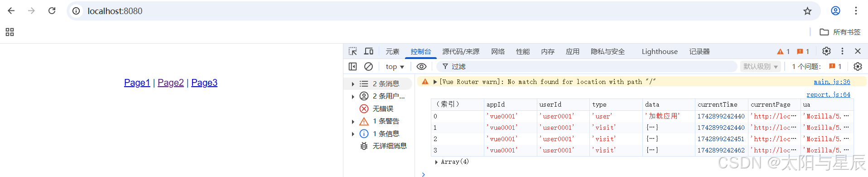
Task: Open the apps grid in bookmarks bar
Action: pyautogui.click(x=10, y=32)
